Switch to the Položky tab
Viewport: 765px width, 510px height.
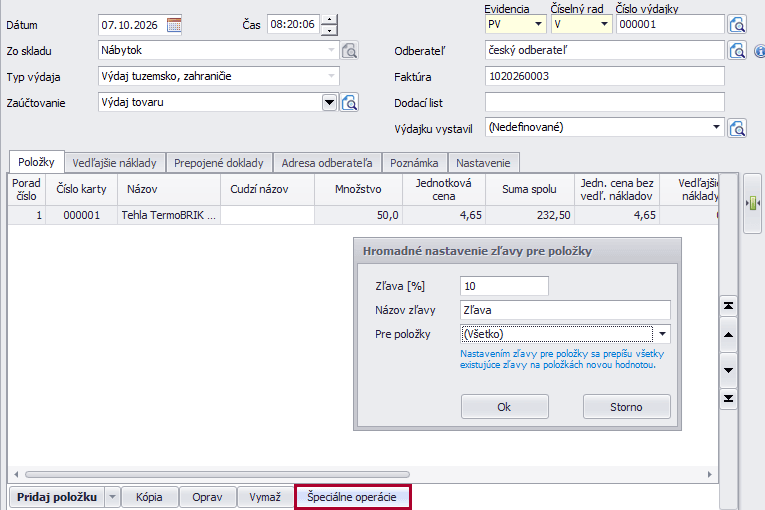(36, 162)
